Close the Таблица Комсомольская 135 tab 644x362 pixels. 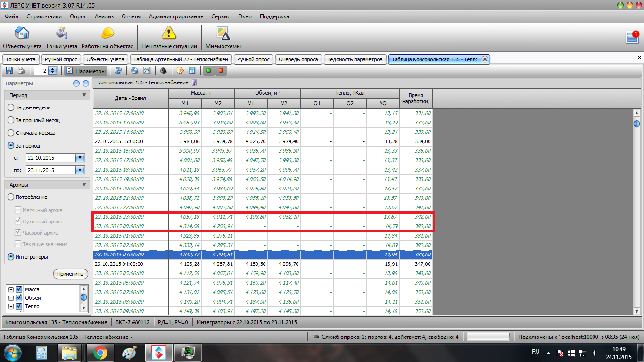pyautogui.click(x=485, y=59)
